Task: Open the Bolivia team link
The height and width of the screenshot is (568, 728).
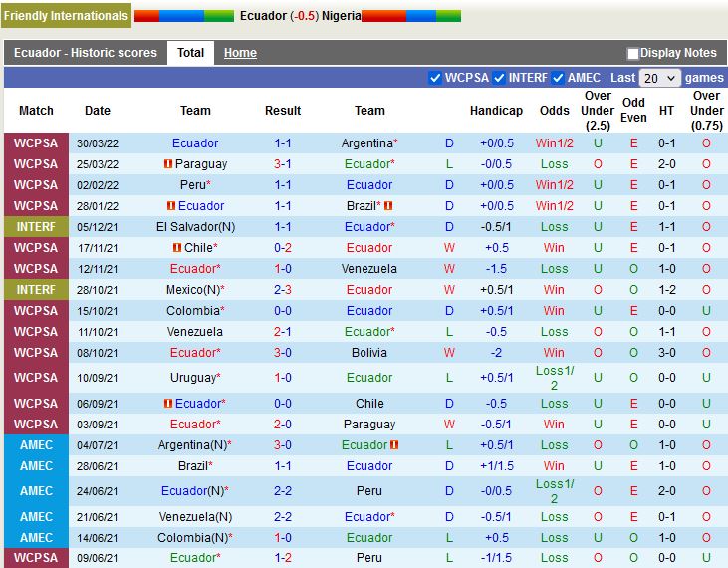Action: click(x=369, y=353)
